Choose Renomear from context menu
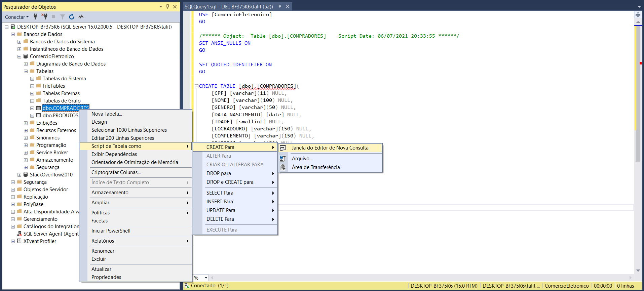This screenshot has width=644, height=291. [136, 251]
